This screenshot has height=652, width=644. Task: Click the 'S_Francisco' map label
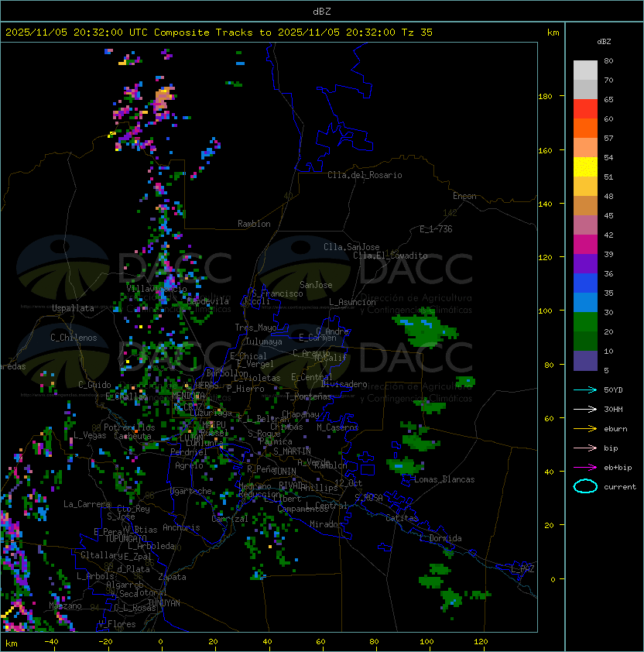[277, 293]
